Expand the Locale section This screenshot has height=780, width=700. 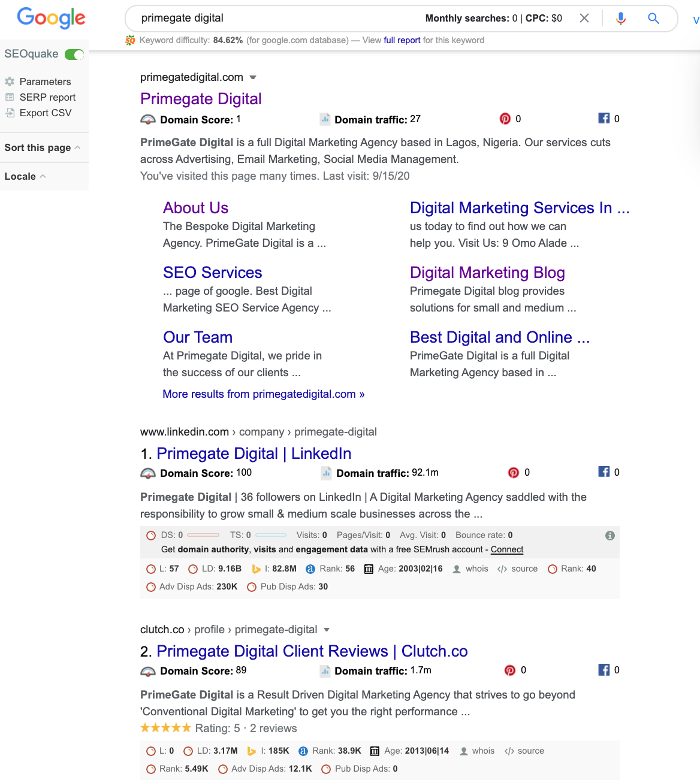tap(25, 176)
